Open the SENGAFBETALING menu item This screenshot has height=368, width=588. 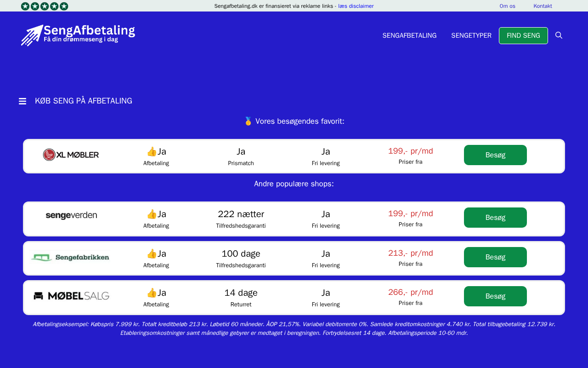click(409, 35)
